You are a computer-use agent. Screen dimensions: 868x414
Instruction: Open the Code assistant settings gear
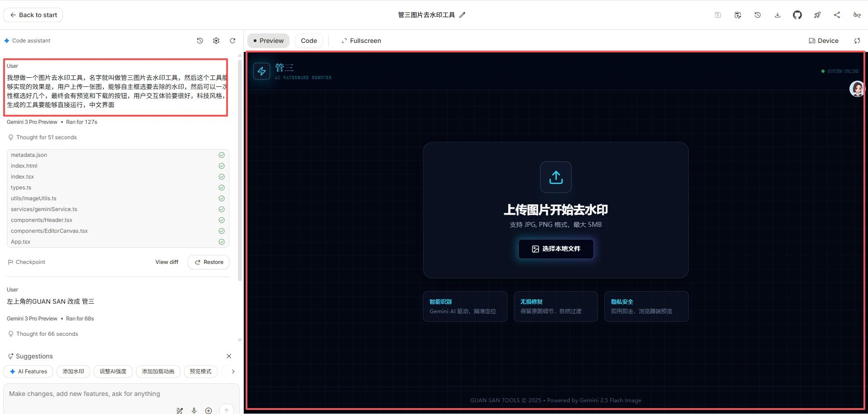(216, 40)
